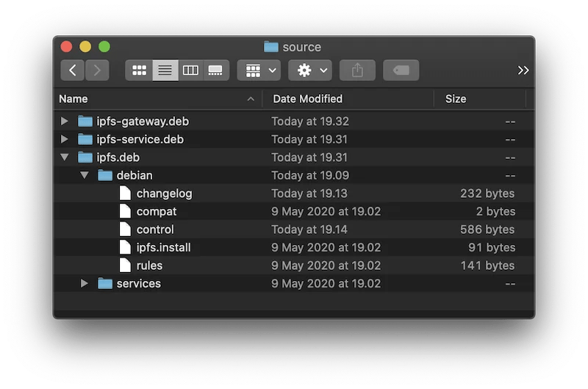588x389 pixels.
Task: Select the ipfs-gateway.deb folder icon
Action: click(85, 121)
